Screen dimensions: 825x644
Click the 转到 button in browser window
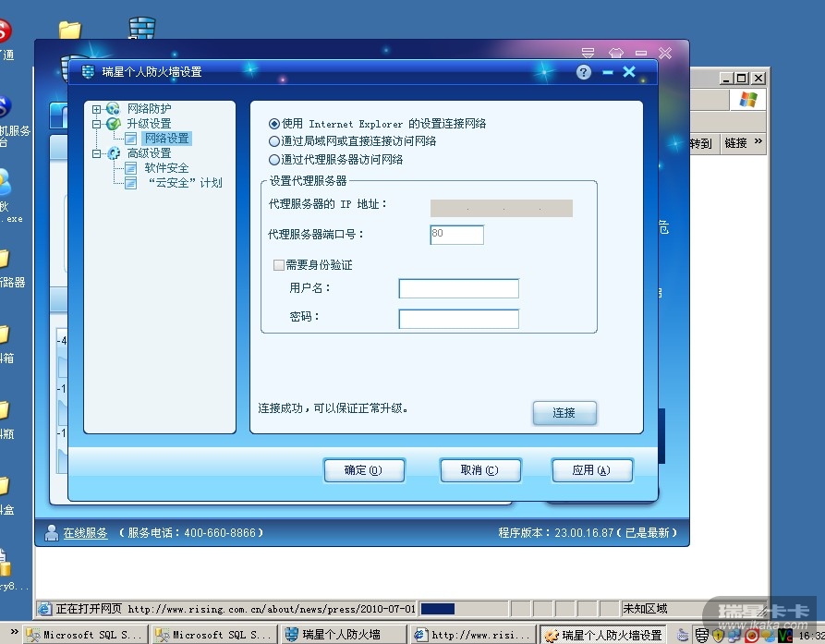click(x=701, y=143)
